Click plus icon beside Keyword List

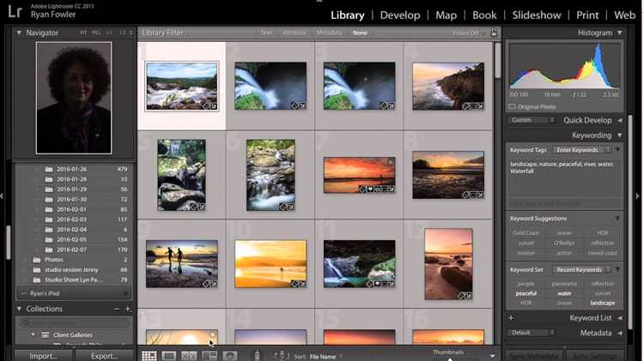[x=511, y=318]
